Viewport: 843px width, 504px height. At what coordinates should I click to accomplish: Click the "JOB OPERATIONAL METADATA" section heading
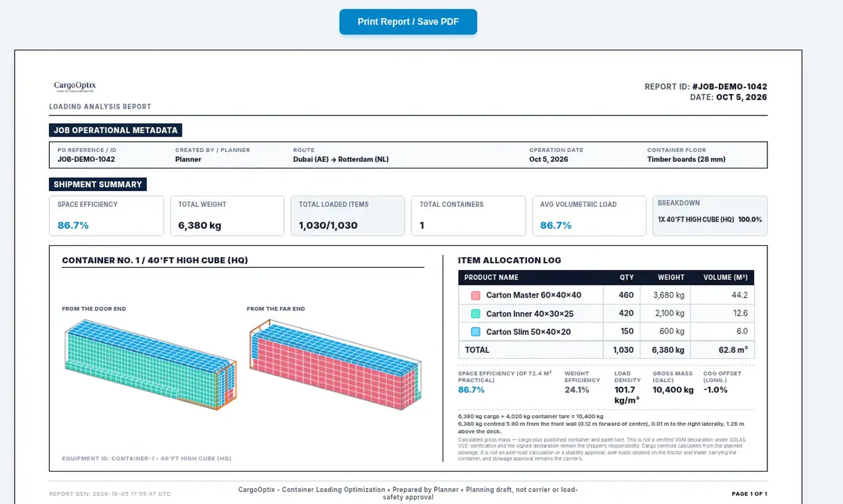pos(115,131)
